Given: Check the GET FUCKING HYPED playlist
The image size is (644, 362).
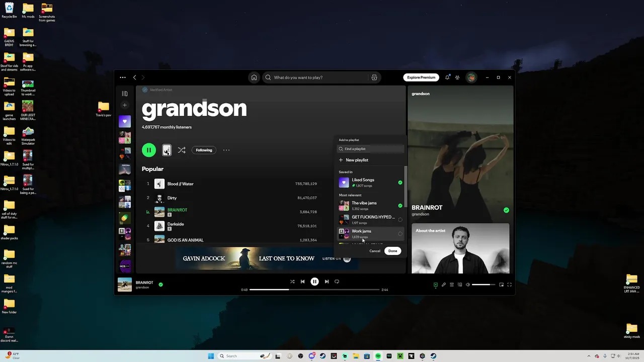Looking at the screenshot, I should tap(400, 220).
